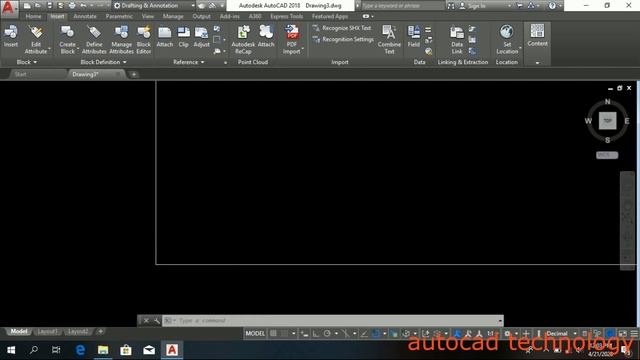640x360 pixels.
Task: Switch to Layout1 tab
Action: point(48,331)
